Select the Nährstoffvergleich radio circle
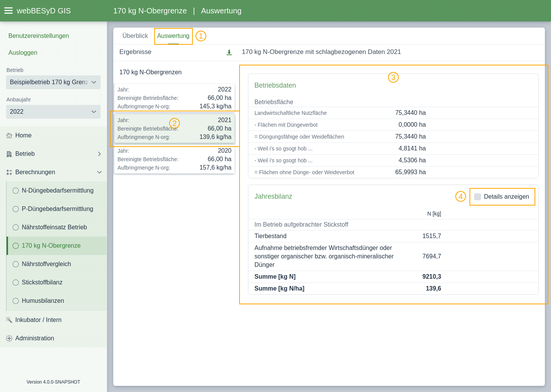 pyautogui.click(x=16, y=264)
